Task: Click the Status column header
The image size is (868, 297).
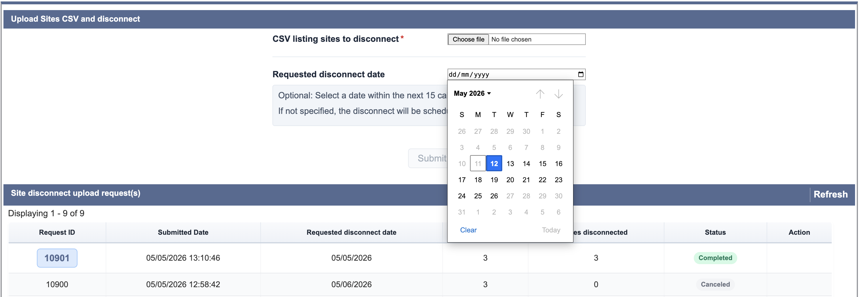Action: pos(715,232)
